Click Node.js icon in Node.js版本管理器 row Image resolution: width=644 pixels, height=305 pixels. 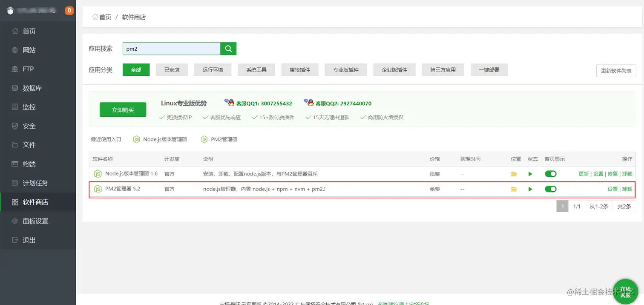(x=98, y=174)
